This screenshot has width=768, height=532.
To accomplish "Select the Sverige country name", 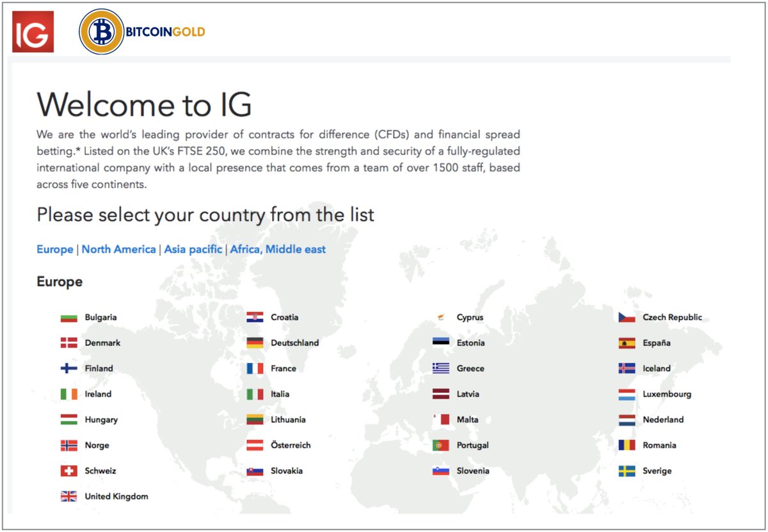I will (x=657, y=471).
